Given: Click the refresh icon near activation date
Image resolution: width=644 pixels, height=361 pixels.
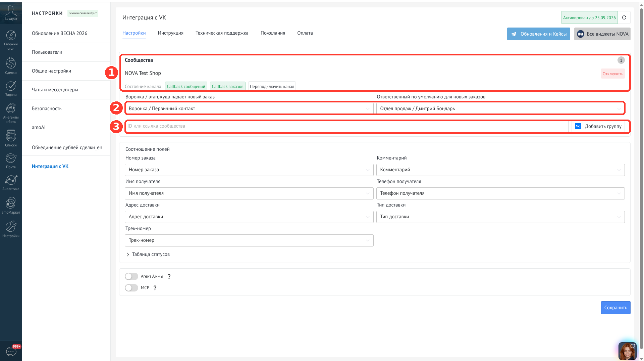Looking at the screenshot, I should (x=624, y=17).
